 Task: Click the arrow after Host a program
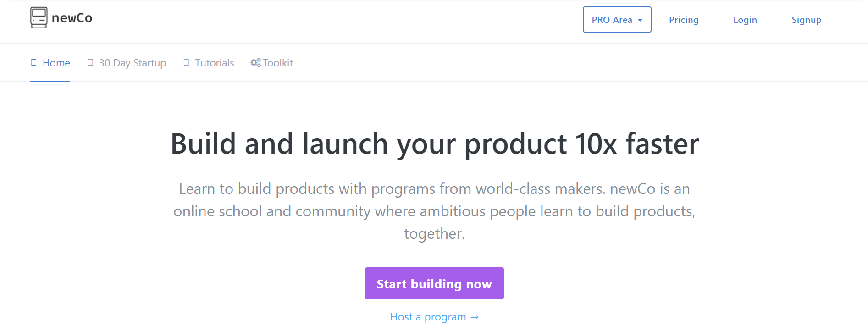(475, 317)
